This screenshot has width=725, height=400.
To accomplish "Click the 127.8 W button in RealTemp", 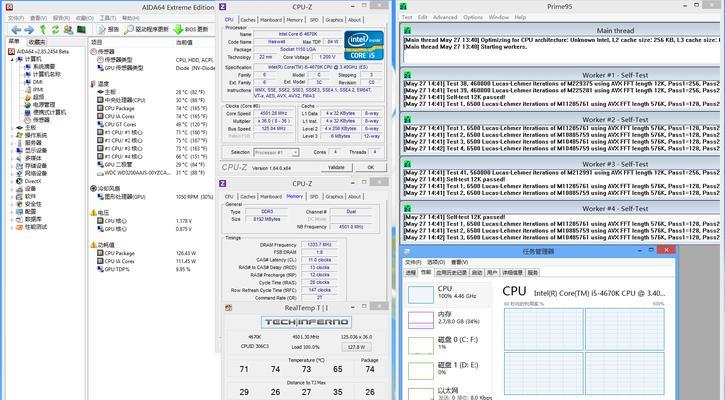I will 356,347.
